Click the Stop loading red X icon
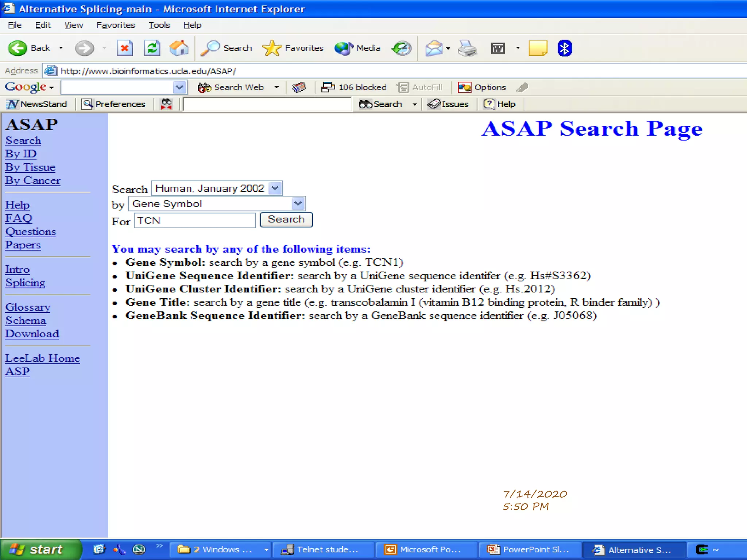The height and width of the screenshot is (560, 747). coord(124,48)
